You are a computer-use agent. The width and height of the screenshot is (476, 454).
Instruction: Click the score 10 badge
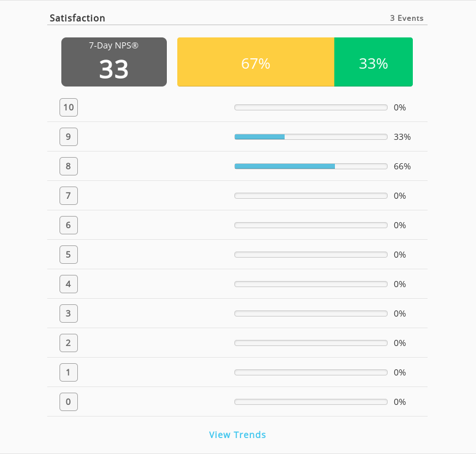pos(69,107)
